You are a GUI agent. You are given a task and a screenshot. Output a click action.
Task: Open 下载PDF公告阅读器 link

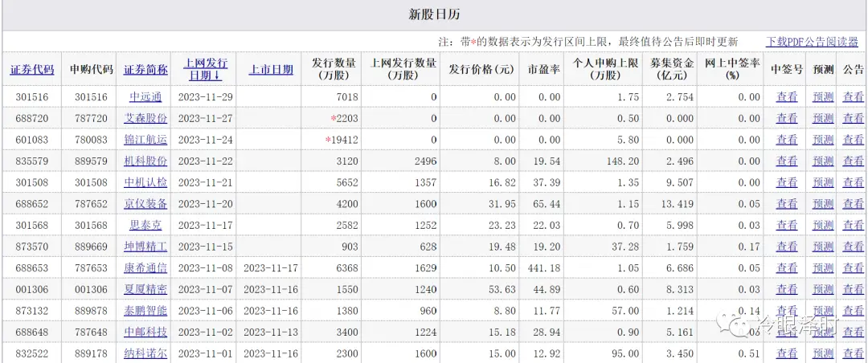point(813,42)
